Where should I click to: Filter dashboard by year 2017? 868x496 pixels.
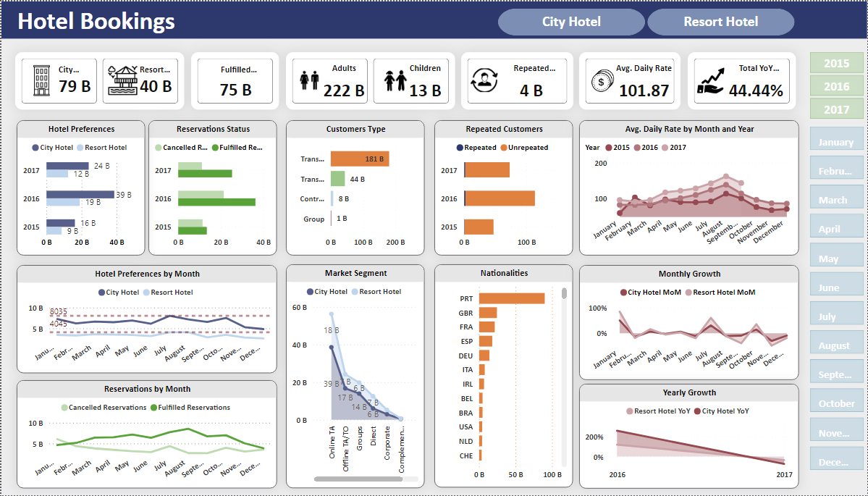(836, 109)
